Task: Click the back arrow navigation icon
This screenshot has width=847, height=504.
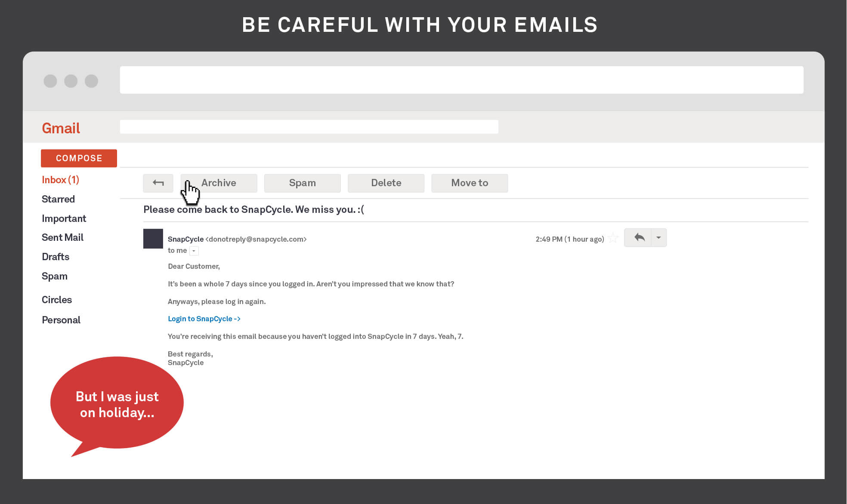Action: pos(158,183)
